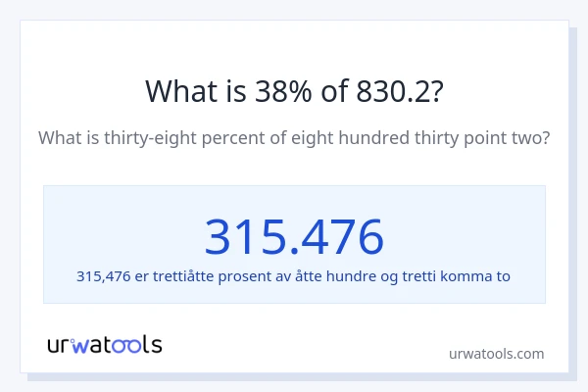Click the heading 'What is 38% of 830.2?'
This screenshot has width=588, height=392.
coord(294,91)
